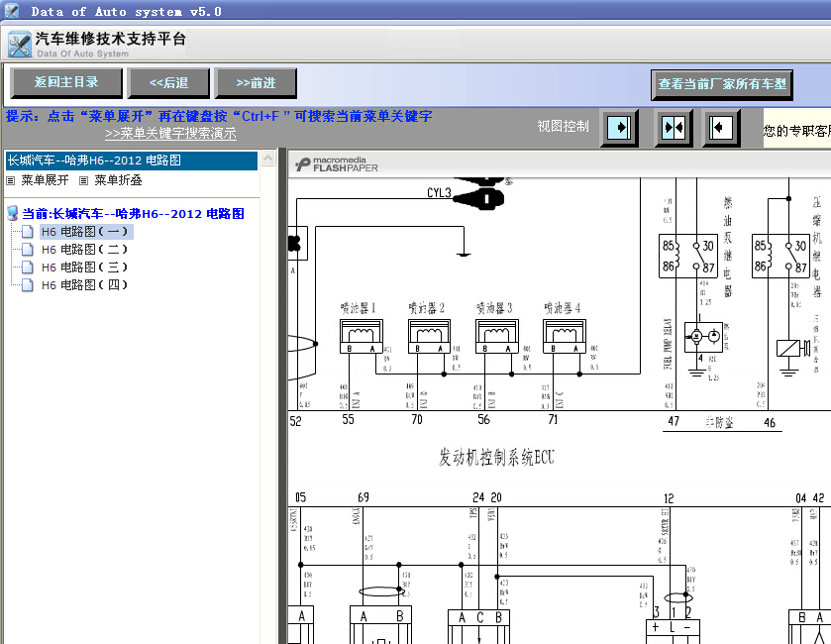Click the app tools icon in title bar

(11, 11)
